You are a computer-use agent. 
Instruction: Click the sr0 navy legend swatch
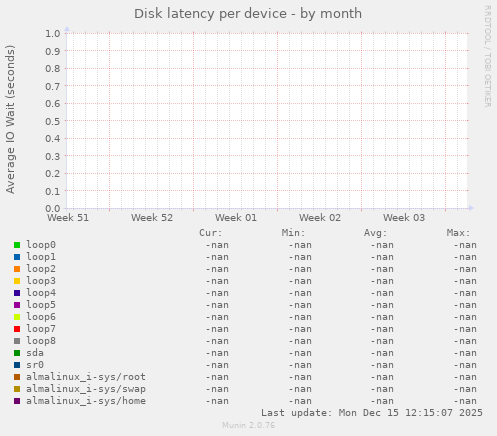point(17,365)
